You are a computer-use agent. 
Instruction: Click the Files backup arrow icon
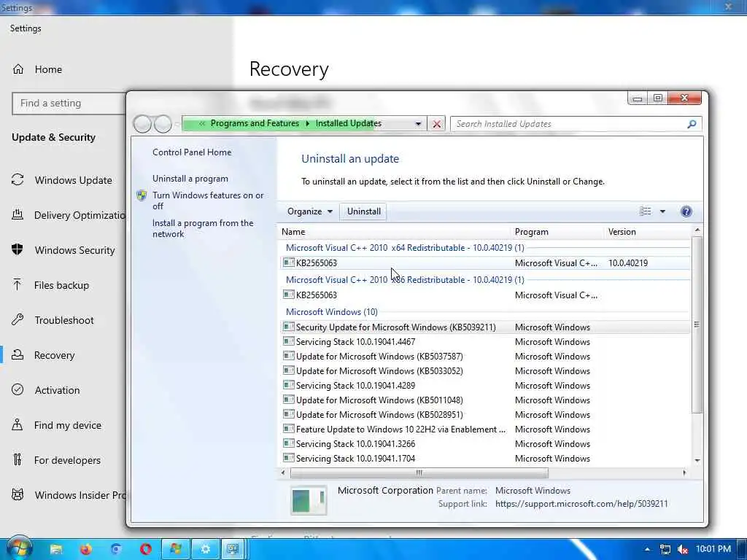pos(18,285)
